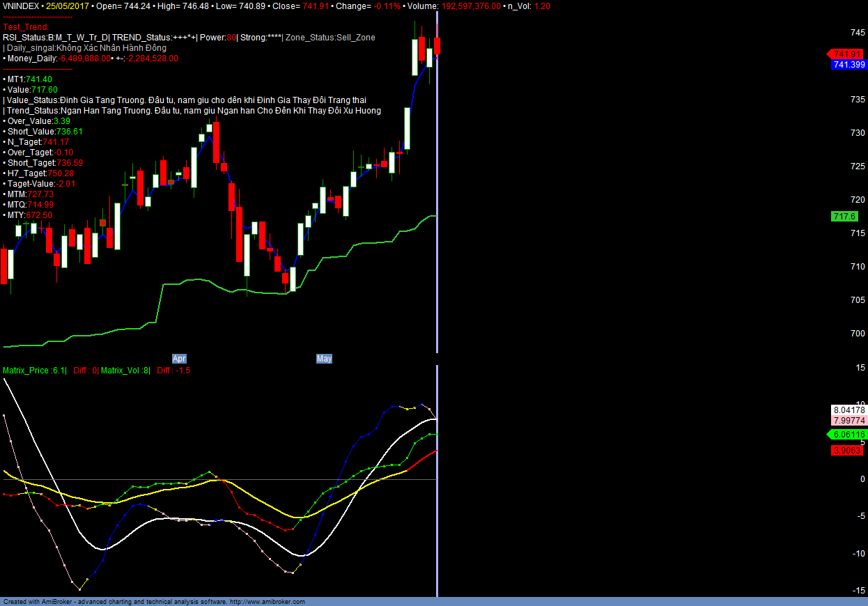868x606 pixels.
Task: Click the pink 7.99774 indicator value label
Action: coord(849,421)
